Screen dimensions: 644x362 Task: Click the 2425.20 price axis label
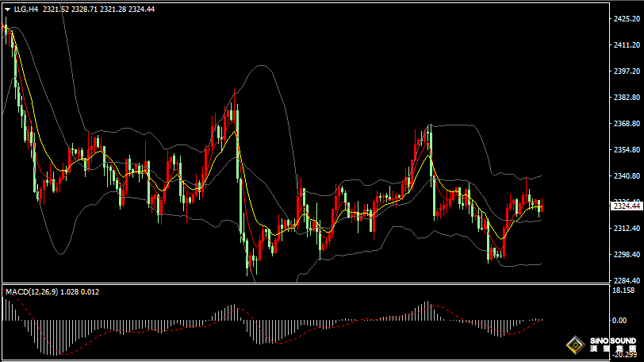point(626,19)
